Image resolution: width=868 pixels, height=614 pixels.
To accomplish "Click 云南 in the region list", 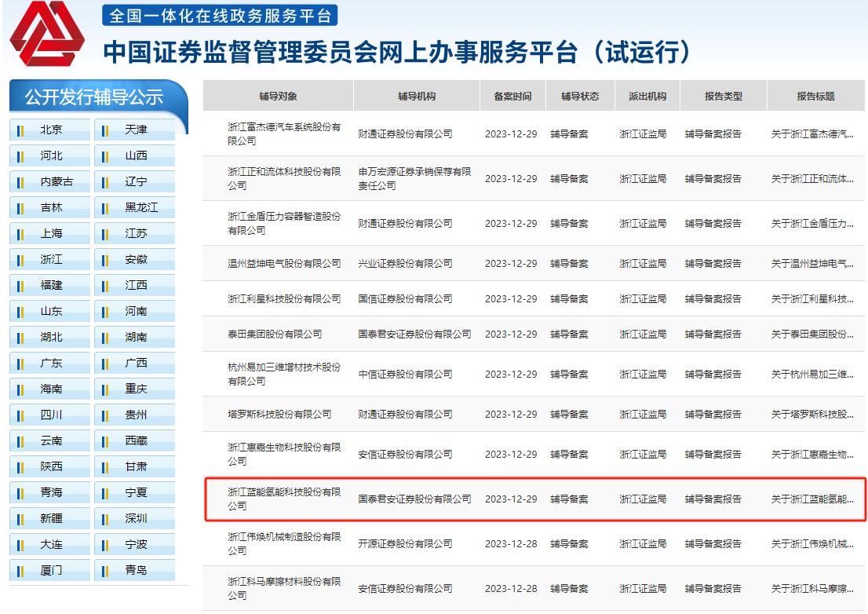I will coord(49,440).
